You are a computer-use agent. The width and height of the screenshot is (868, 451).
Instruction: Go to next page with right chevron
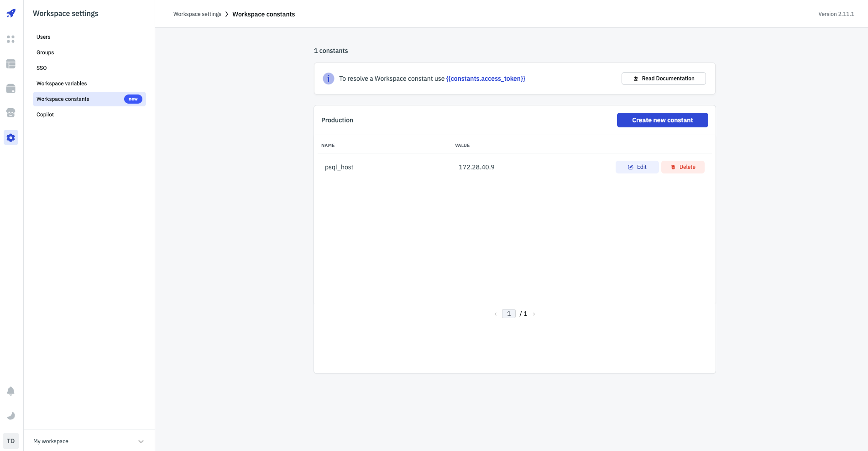[534, 314]
